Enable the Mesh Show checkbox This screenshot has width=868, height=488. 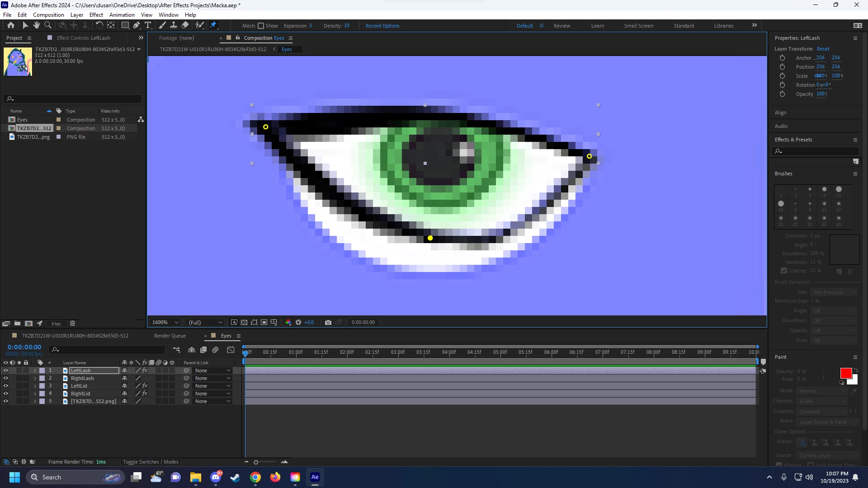[x=261, y=26]
